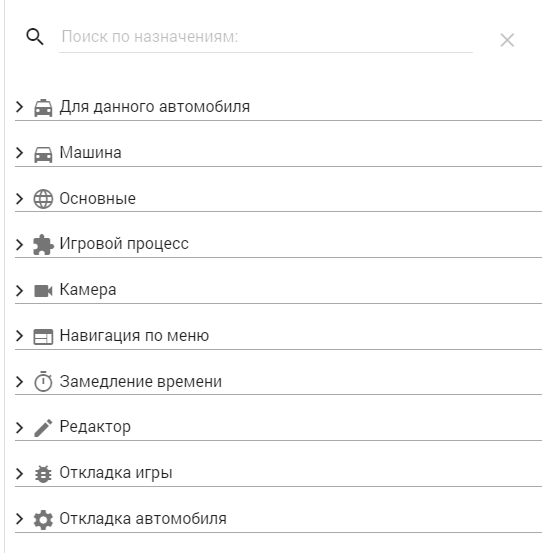Click the pencil icon beside Редактор
Viewport: 542px width, 553px height.
click(x=43, y=428)
